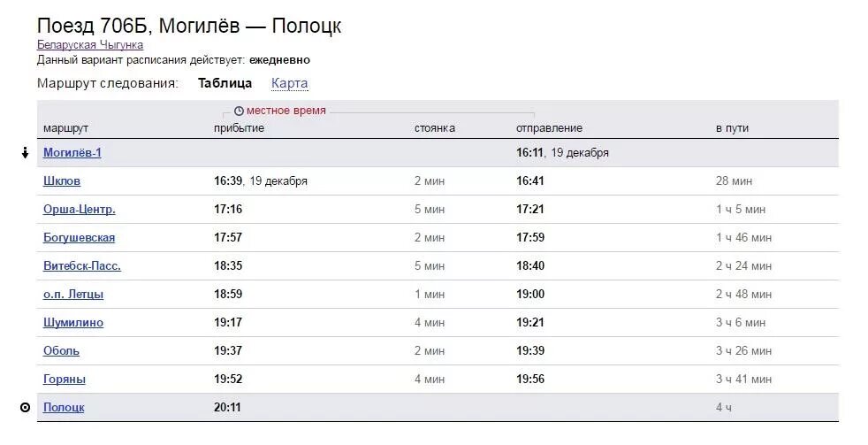The image size is (868, 445).
Task: Click the прибытие column header
Action: [x=240, y=128]
